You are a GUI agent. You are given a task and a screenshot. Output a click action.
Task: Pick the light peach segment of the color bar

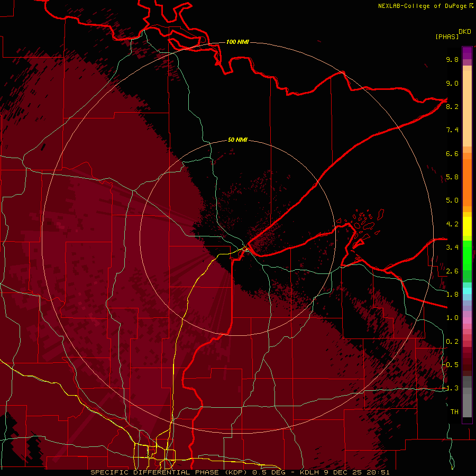(467, 108)
